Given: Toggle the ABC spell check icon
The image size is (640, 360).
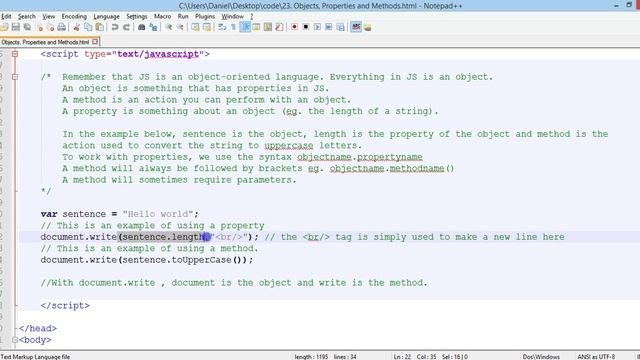Looking at the screenshot, I should point(356,27).
